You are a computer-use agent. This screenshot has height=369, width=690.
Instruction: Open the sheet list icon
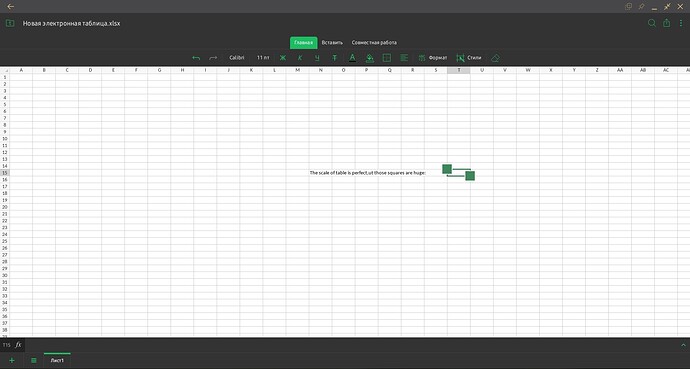[x=33, y=360]
